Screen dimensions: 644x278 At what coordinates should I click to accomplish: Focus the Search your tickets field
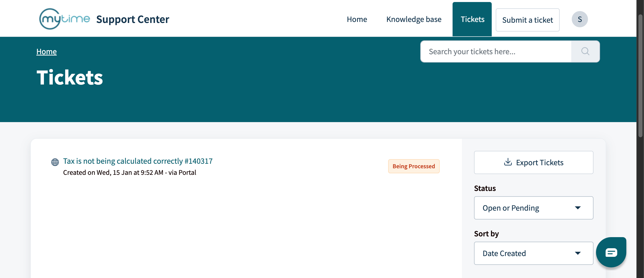click(x=496, y=51)
